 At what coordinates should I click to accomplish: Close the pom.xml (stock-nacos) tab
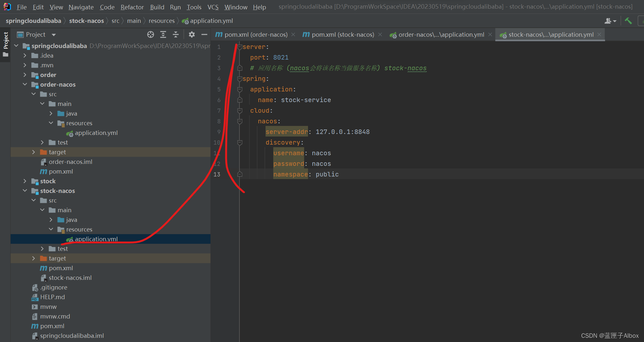coord(380,34)
